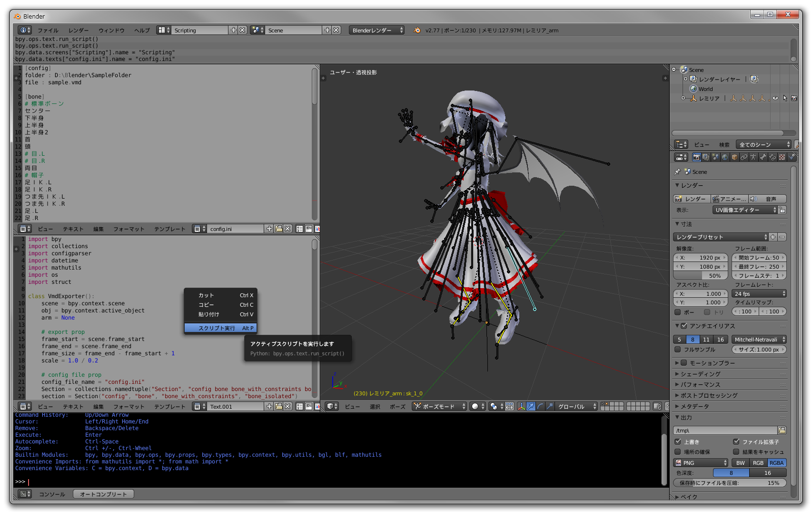The image size is (812, 512).
Task: Unlink the config.ini text block
Action: click(287, 229)
